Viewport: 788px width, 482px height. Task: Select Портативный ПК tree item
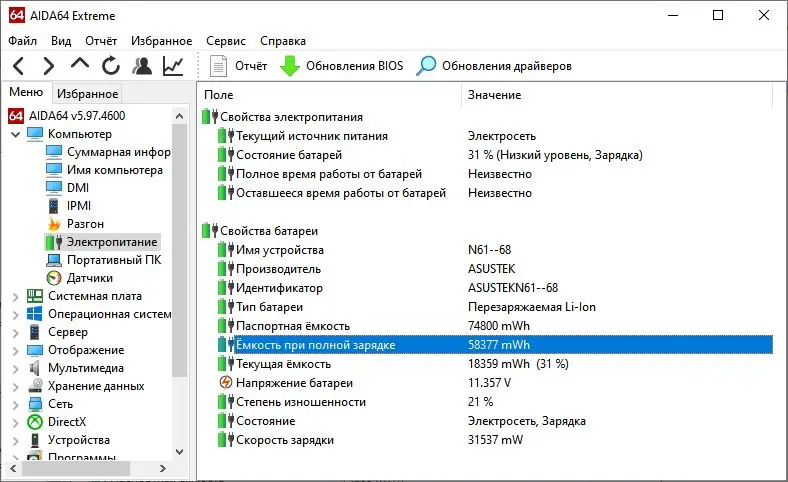coord(114,260)
